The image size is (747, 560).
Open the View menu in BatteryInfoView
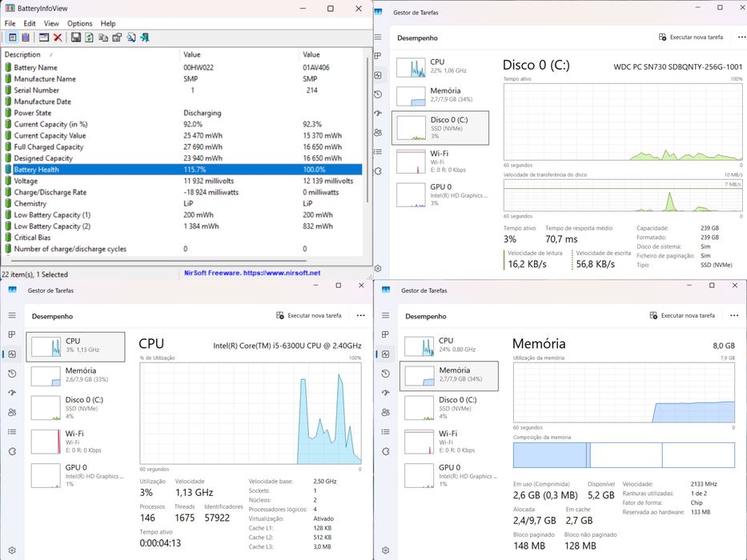[51, 23]
